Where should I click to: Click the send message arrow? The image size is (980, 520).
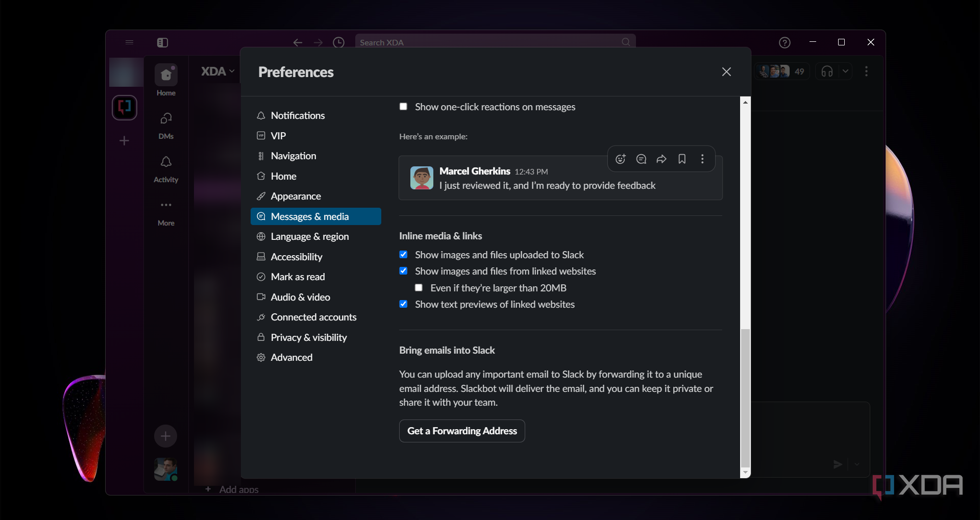838,464
